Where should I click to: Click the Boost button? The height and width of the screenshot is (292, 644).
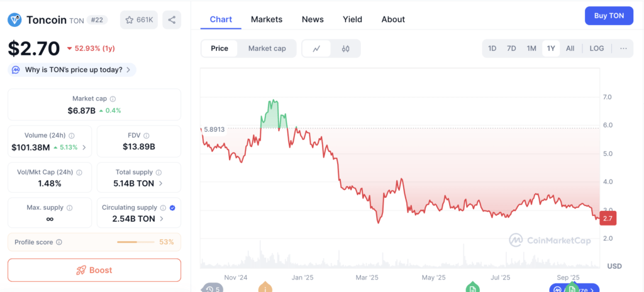coord(94,270)
